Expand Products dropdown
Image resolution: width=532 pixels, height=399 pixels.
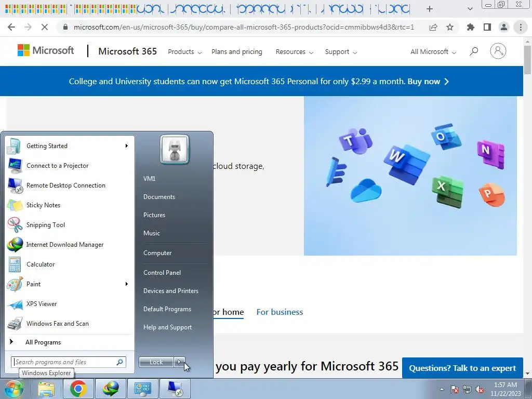[x=185, y=52]
